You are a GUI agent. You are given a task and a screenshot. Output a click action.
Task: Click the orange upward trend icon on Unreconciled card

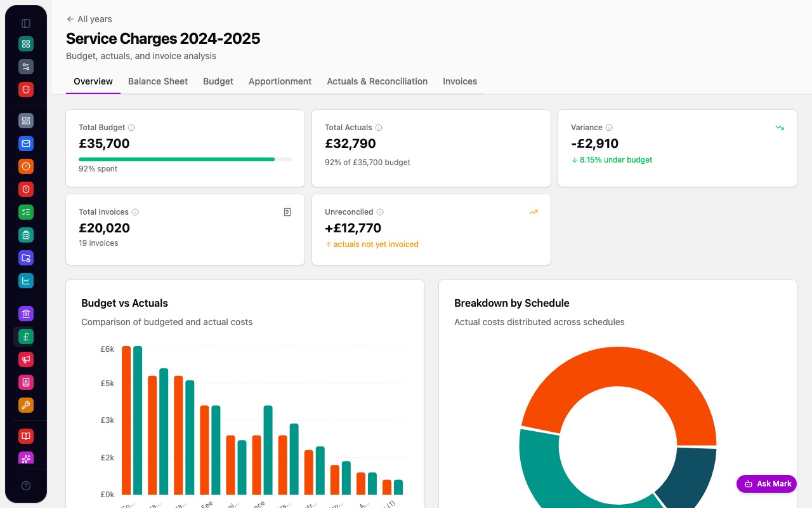534,212
